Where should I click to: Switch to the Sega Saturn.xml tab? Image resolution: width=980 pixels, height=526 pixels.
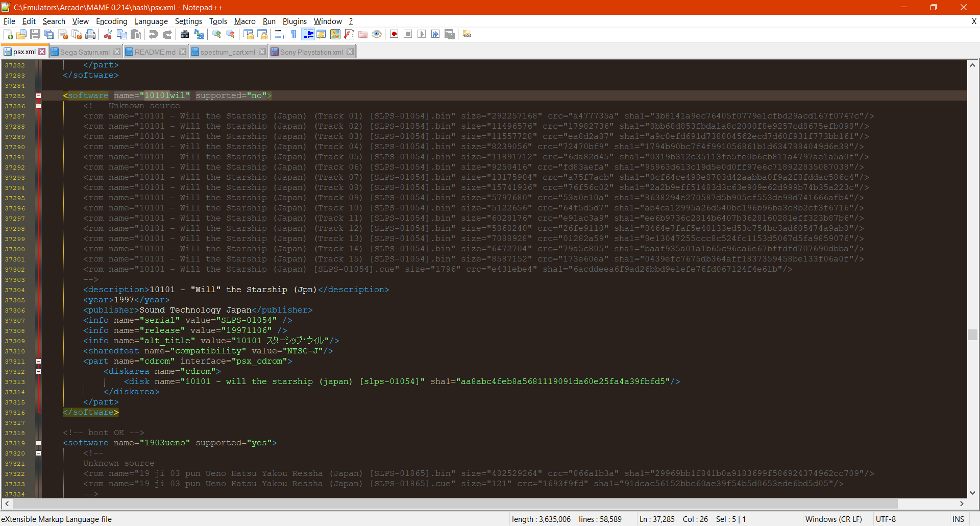coord(85,52)
